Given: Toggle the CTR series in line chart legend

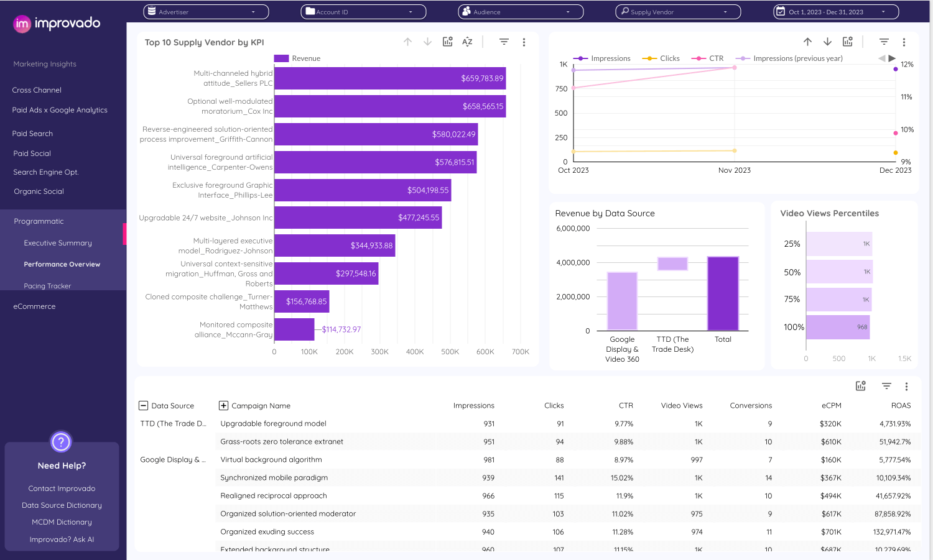Looking at the screenshot, I should (x=708, y=58).
